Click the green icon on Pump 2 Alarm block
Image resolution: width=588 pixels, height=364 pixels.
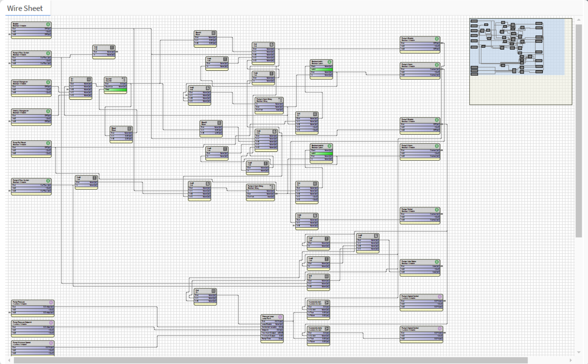click(x=437, y=146)
